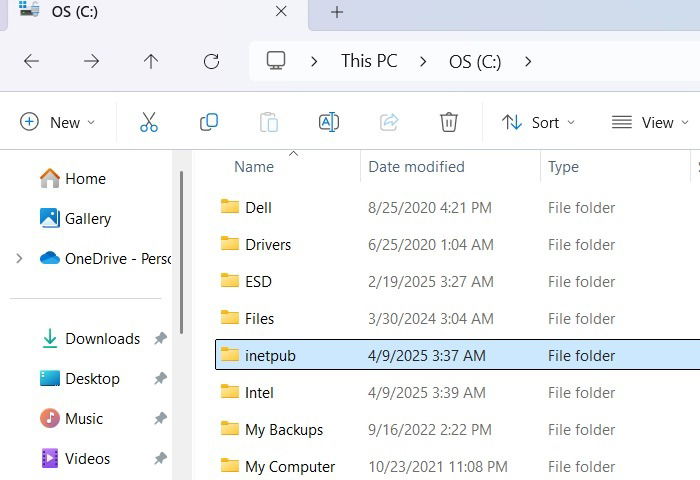Click the date 2/19/2025 3:27 AM

pos(431,281)
